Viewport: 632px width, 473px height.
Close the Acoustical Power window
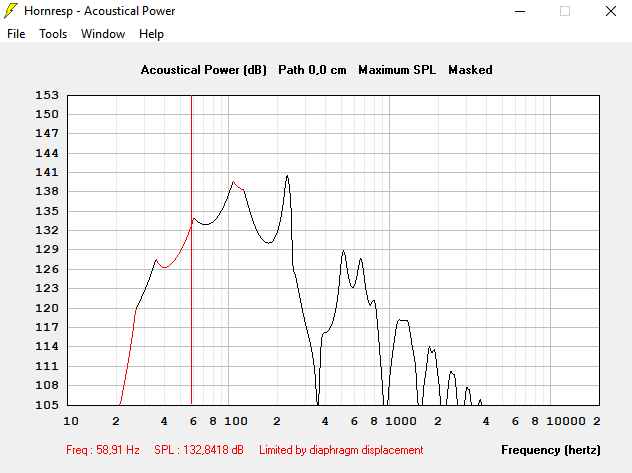click(x=611, y=11)
